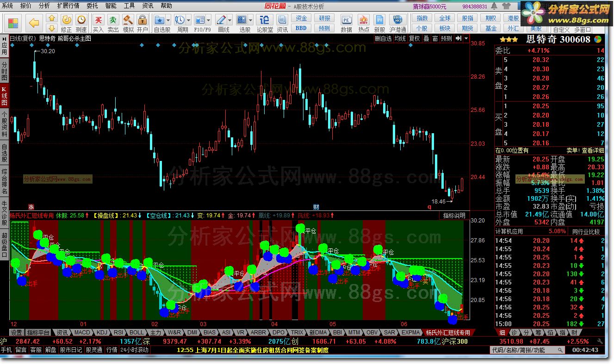
Task: Expand the F10/F9 dropdown arrow
Action: pos(209,20)
